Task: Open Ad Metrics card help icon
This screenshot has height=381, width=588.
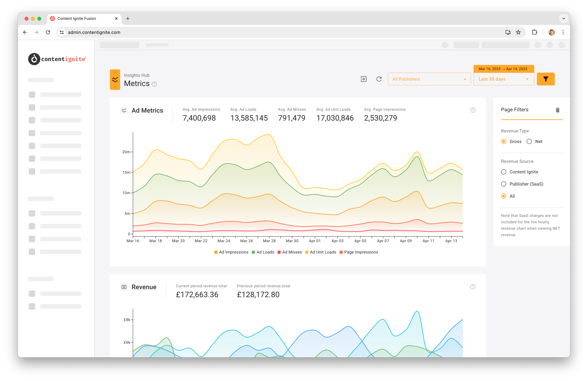Action: 473,110
